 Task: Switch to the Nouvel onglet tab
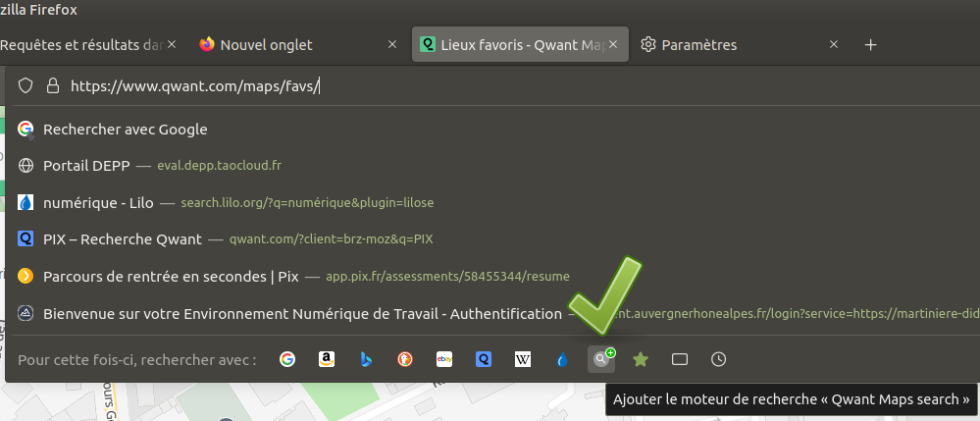pyautogui.click(x=299, y=45)
